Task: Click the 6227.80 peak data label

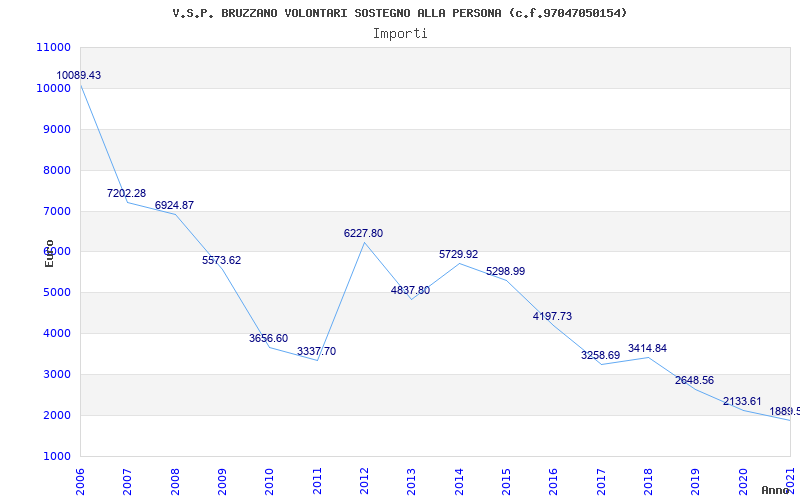Action: 363,234
